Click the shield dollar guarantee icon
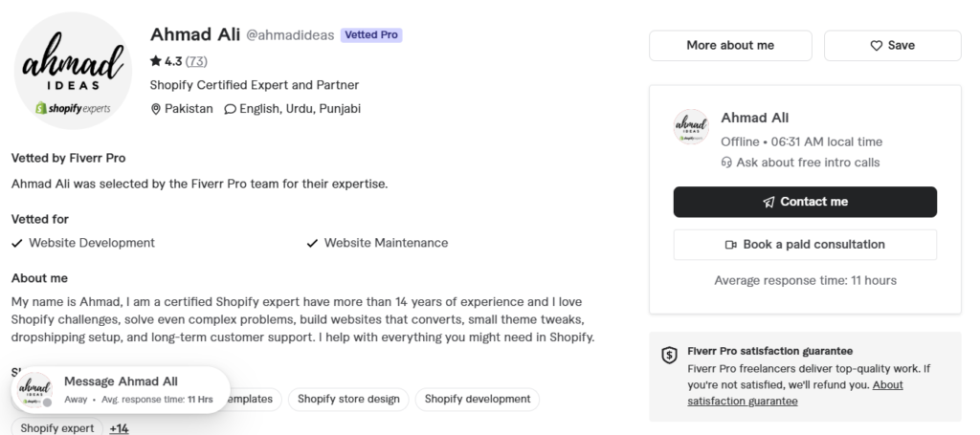This screenshot has height=435, width=980. coord(669,355)
